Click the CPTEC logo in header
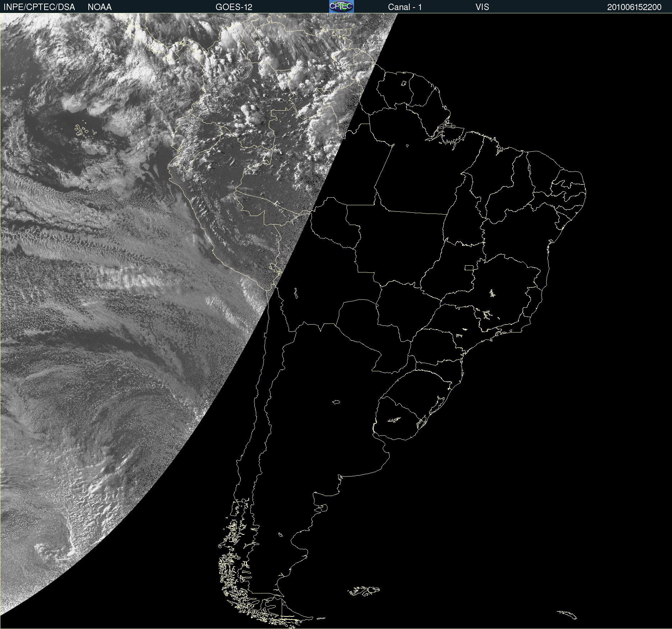Viewport: 672px width, 629px height. [341, 6]
